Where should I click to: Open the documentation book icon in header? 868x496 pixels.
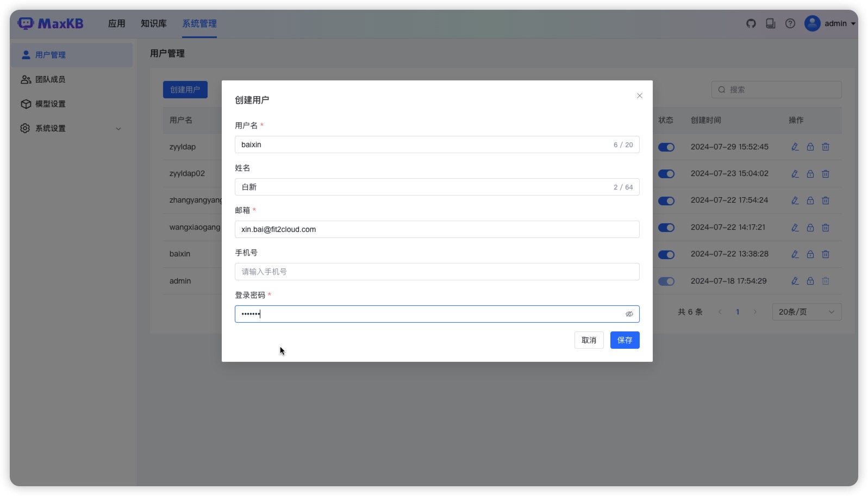[770, 23]
